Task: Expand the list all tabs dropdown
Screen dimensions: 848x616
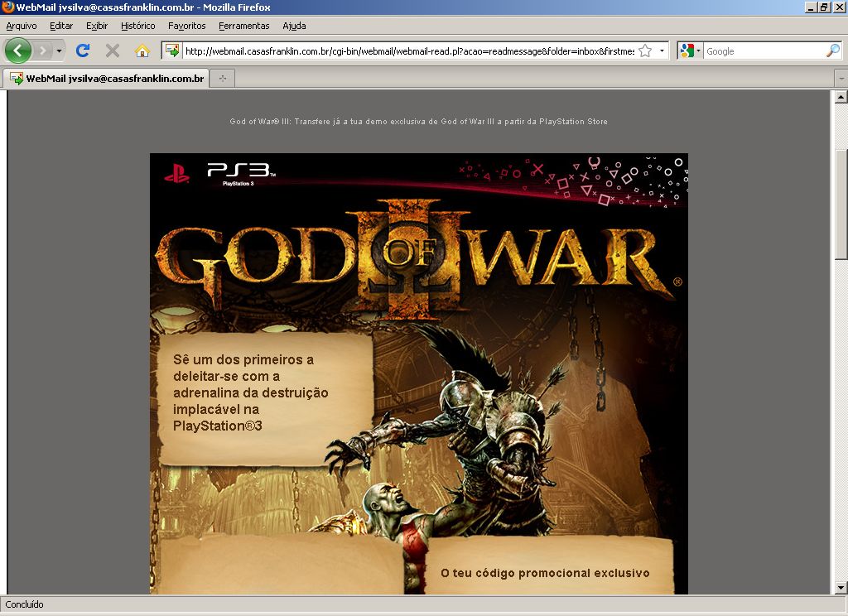Action: tap(841, 79)
